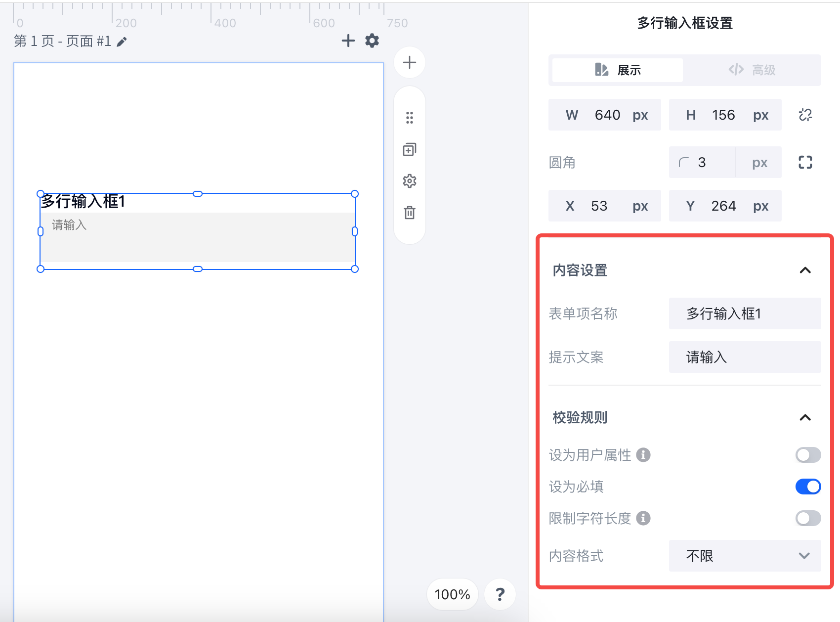Delete the component with the trash icon
840x622 pixels.
pos(410,213)
